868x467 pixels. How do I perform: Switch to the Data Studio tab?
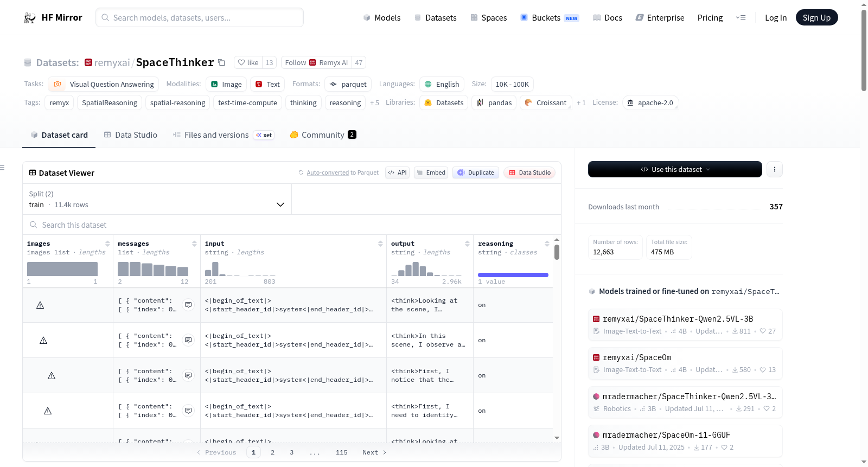(131, 135)
